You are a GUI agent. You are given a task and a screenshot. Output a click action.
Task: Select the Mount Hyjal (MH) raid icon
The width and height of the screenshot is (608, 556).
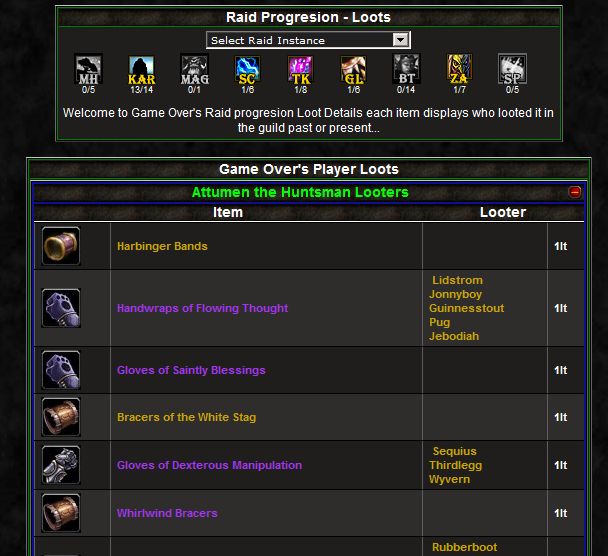pyautogui.click(x=88, y=70)
